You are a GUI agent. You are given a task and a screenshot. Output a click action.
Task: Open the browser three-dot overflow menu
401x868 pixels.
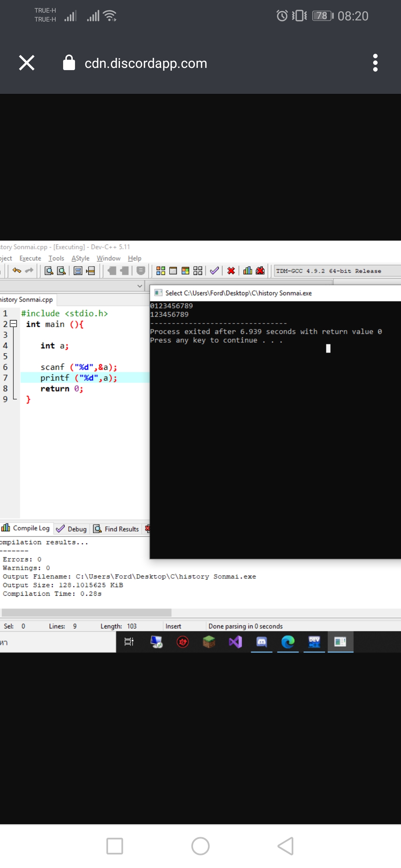[x=375, y=63]
